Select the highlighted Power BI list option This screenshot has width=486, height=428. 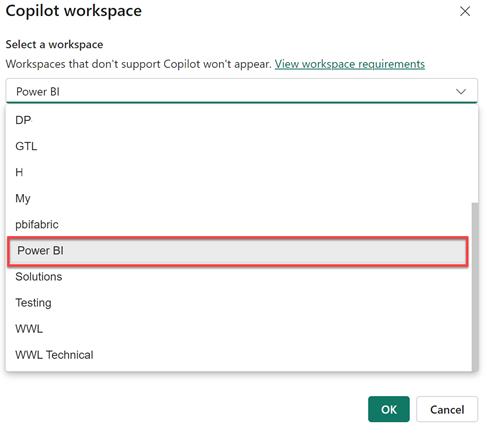pyautogui.click(x=238, y=251)
